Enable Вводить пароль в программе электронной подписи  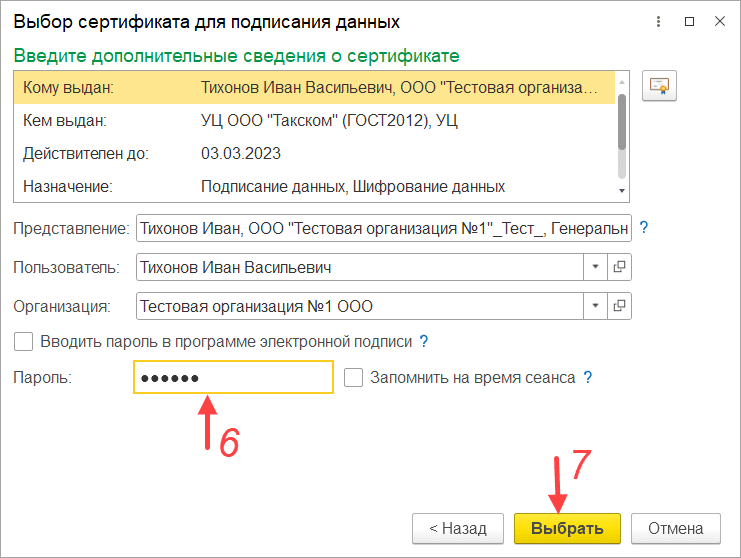coord(23,342)
